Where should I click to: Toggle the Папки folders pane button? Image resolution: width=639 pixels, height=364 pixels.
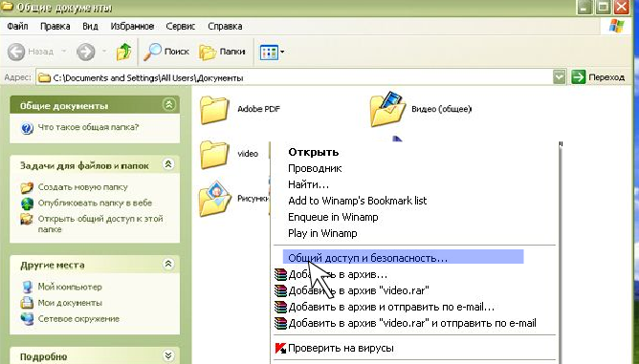tap(222, 52)
